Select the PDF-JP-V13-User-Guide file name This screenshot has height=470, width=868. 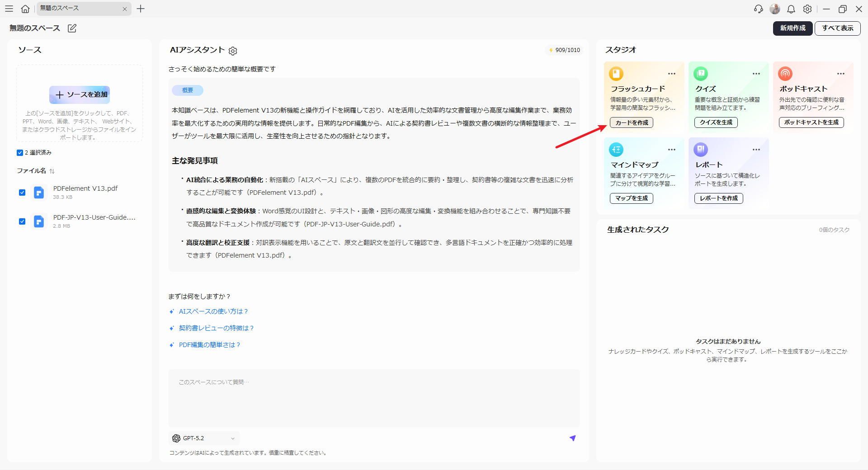point(94,217)
